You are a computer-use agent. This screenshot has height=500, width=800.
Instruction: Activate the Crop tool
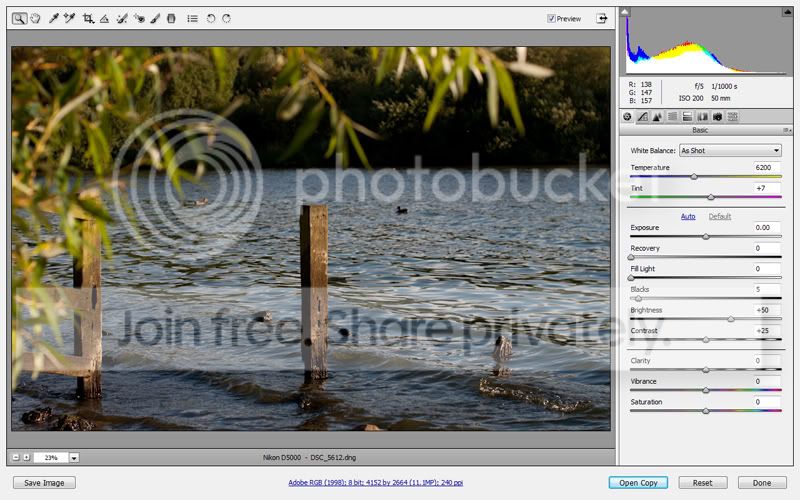88,18
